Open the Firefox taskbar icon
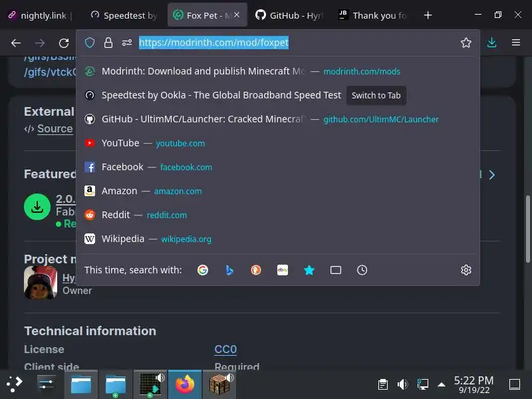532x399 pixels. pos(185,384)
